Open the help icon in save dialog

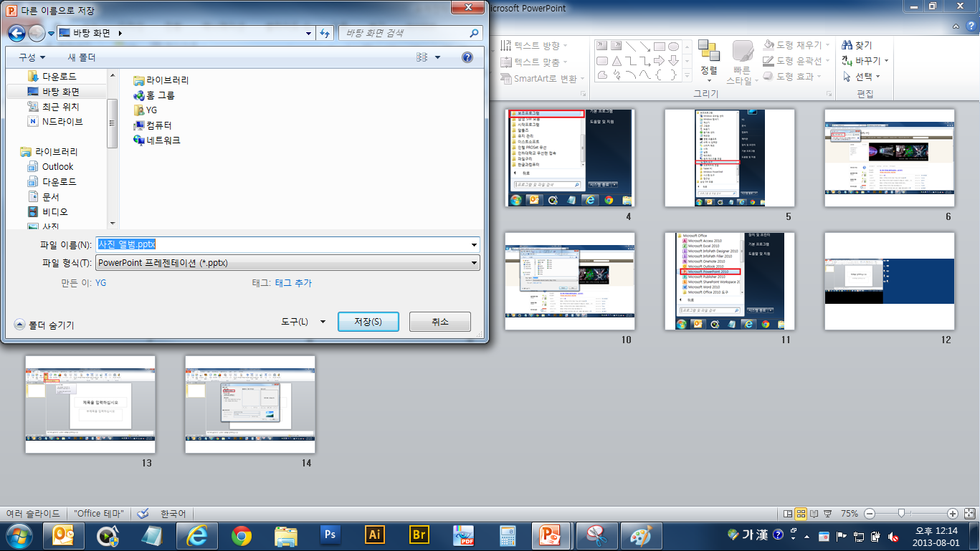[467, 57]
